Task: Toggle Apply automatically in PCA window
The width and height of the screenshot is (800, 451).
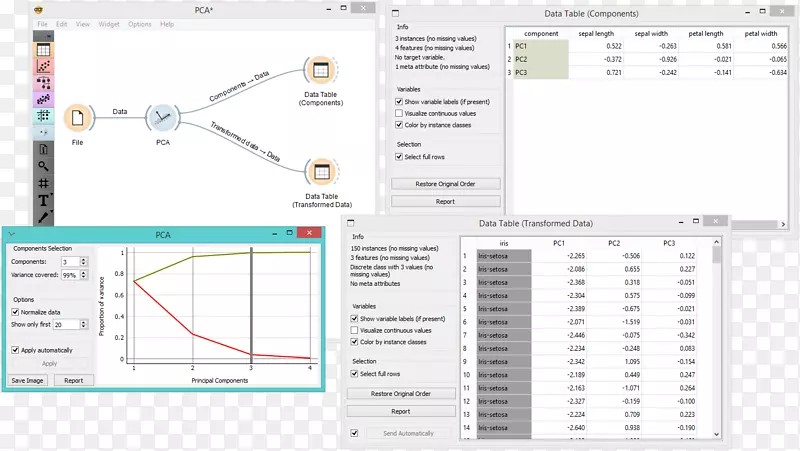Action: 15,350
